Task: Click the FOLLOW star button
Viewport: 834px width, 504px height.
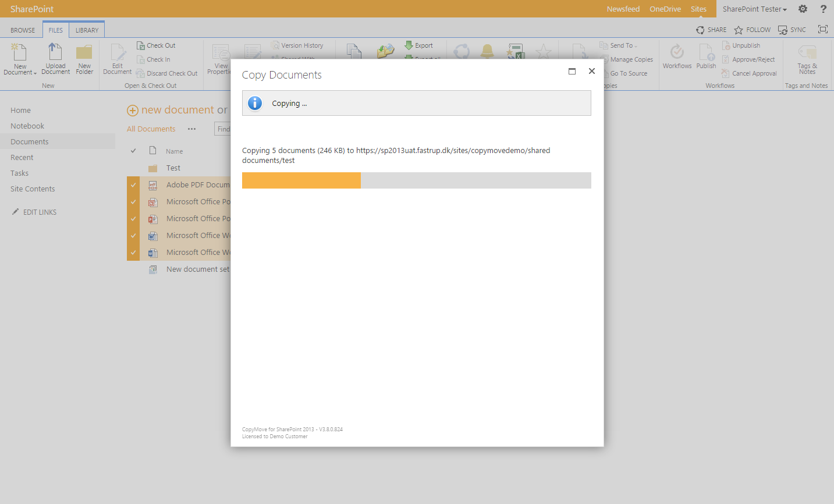Action: coord(752,30)
